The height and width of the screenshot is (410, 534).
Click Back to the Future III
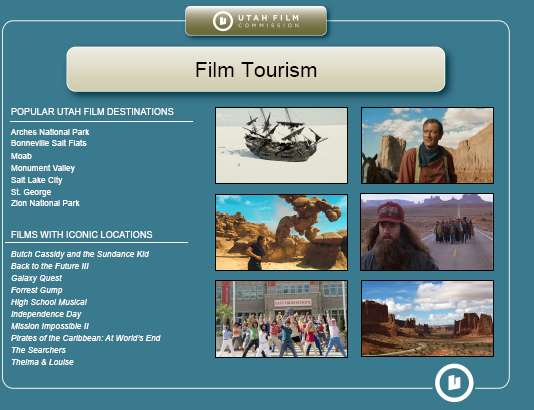coord(50,266)
